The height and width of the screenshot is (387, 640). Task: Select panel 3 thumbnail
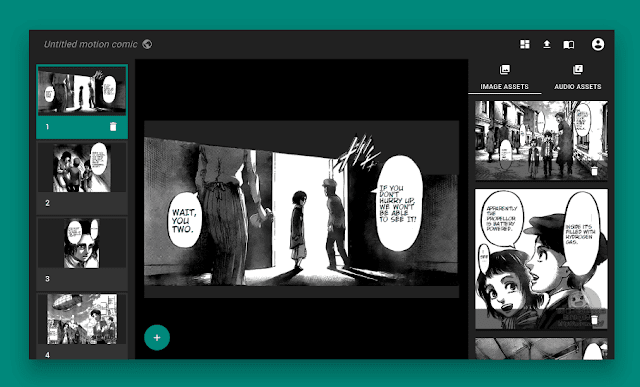pyautogui.click(x=82, y=243)
